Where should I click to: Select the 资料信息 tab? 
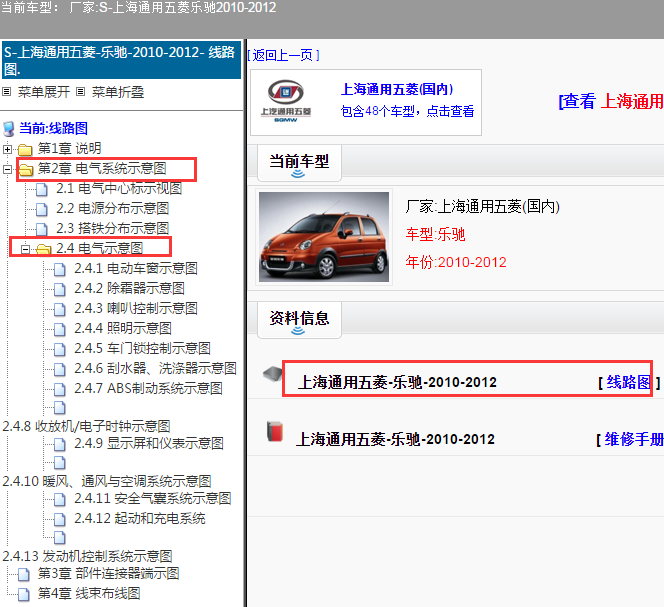pyautogui.click(x=299, y=320)
